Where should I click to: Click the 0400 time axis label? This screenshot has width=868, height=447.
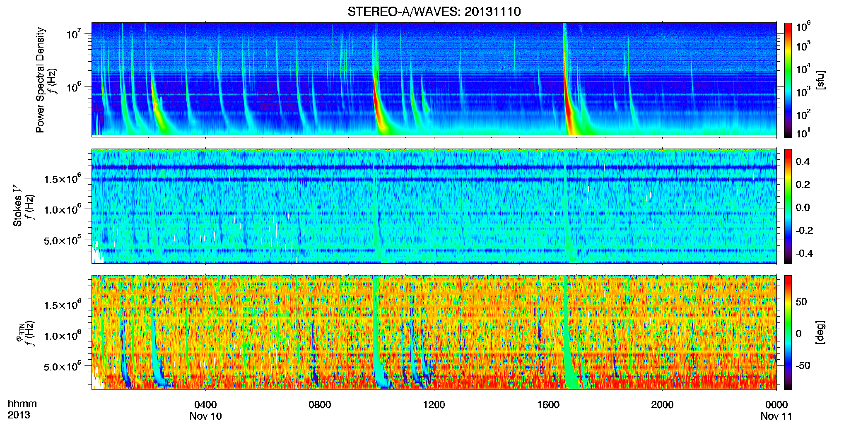(x=205, y=404)
